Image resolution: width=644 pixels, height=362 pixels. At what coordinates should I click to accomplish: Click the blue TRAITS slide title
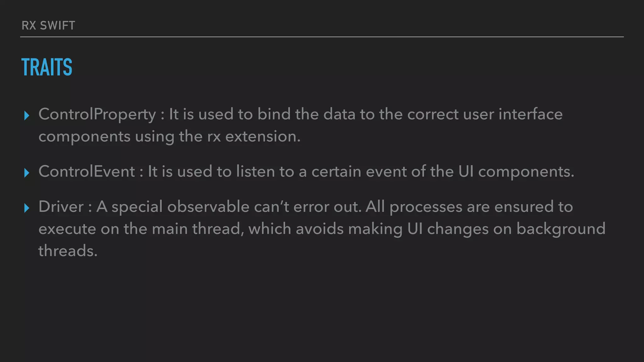pos(47,67)
